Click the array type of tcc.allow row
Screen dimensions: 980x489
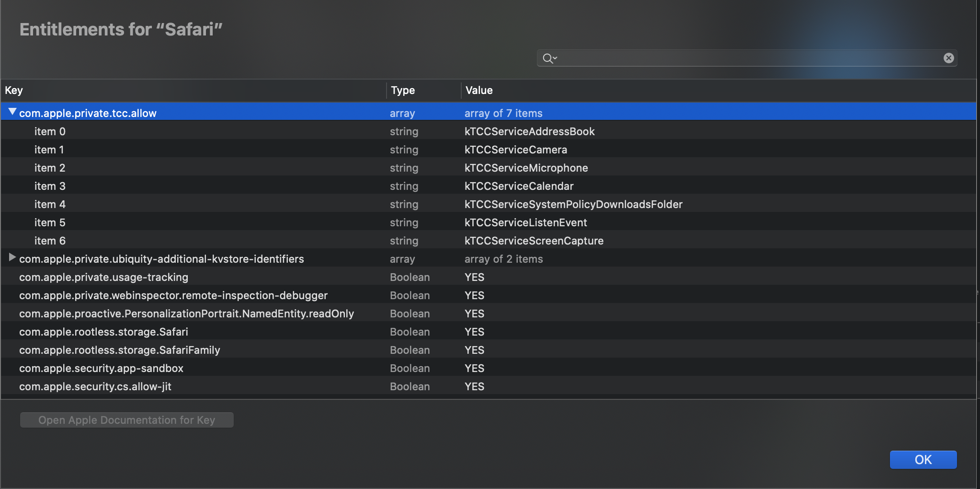[x=402, y=113]
